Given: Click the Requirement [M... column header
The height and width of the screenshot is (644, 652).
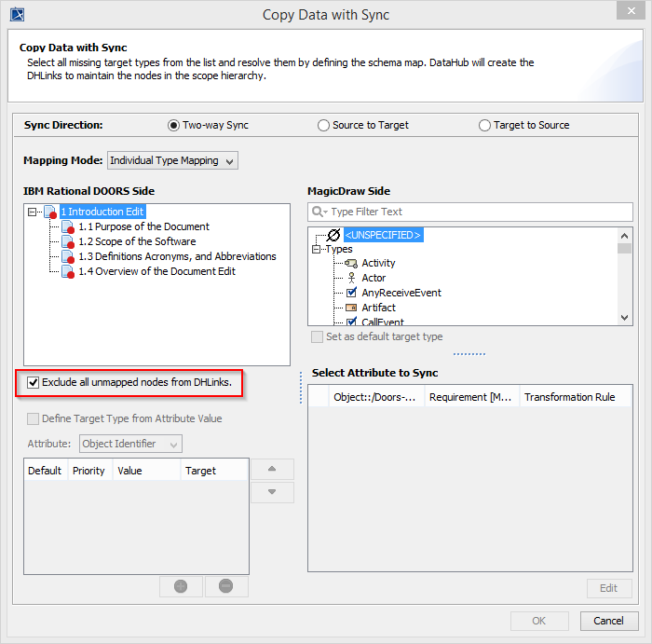Looking at the screenshot, I should pos(472,397).
